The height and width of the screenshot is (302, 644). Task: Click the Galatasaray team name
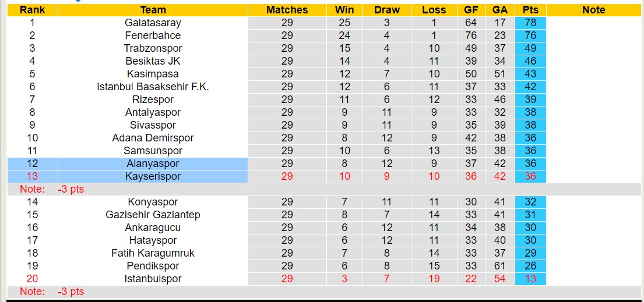(153, 23)
